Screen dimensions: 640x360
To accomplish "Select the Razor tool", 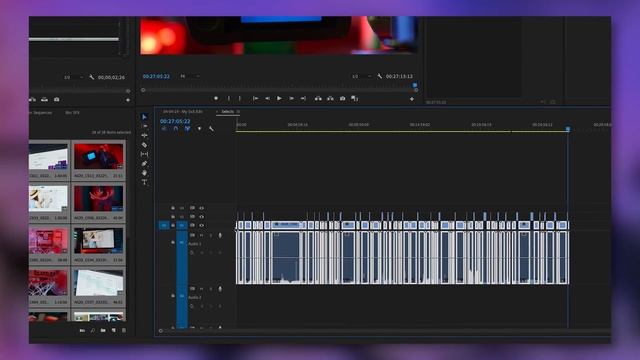I will (x=144, y=145).
